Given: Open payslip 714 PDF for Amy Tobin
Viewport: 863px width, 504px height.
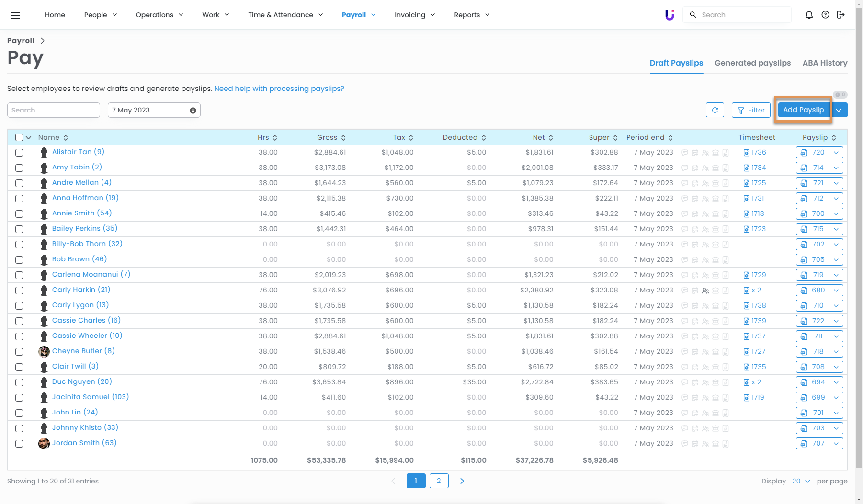Looking at the screenshot, I should click(x=813, y=168).
